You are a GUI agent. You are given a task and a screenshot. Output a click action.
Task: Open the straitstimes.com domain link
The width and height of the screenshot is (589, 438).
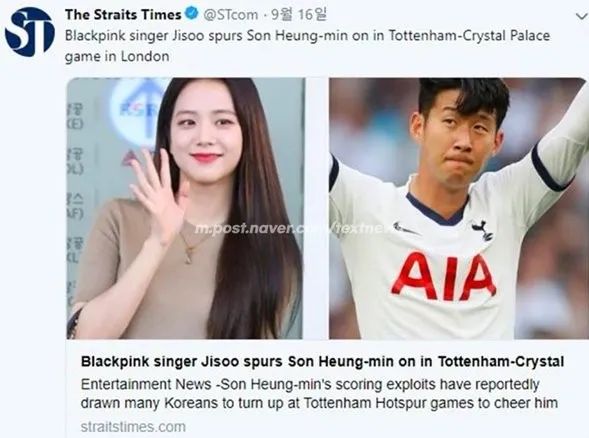point(133,427)
